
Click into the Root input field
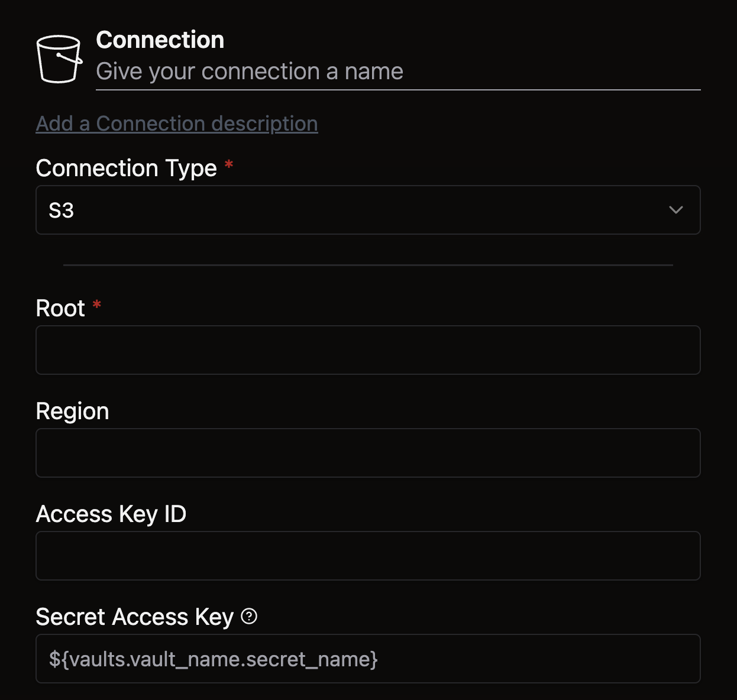(x=368, y=350)
